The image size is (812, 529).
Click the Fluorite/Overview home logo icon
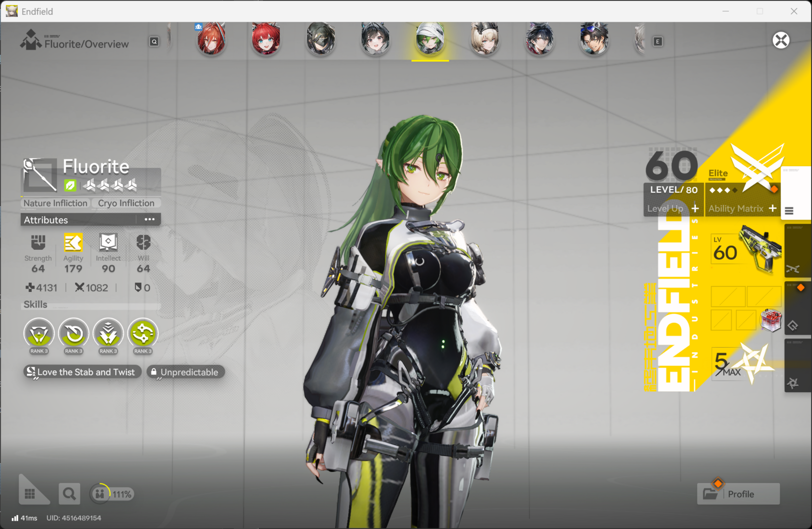tap(30, 40)
